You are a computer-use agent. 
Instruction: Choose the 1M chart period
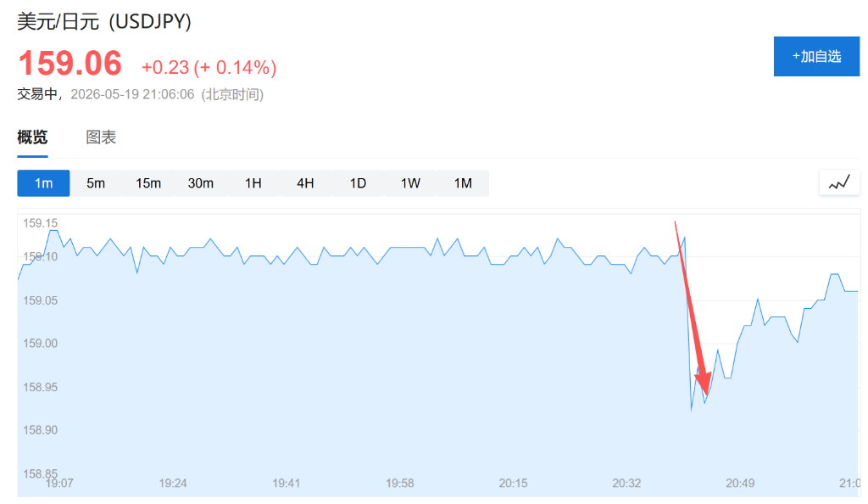point(463,183)
